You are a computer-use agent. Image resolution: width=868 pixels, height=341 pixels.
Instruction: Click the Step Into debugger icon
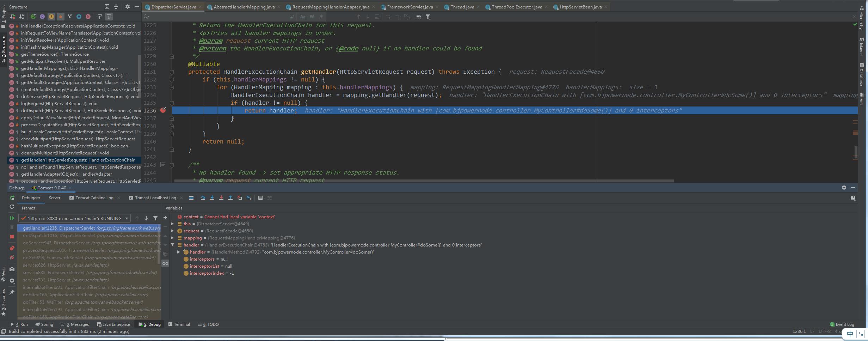click(x=212, y=198)
